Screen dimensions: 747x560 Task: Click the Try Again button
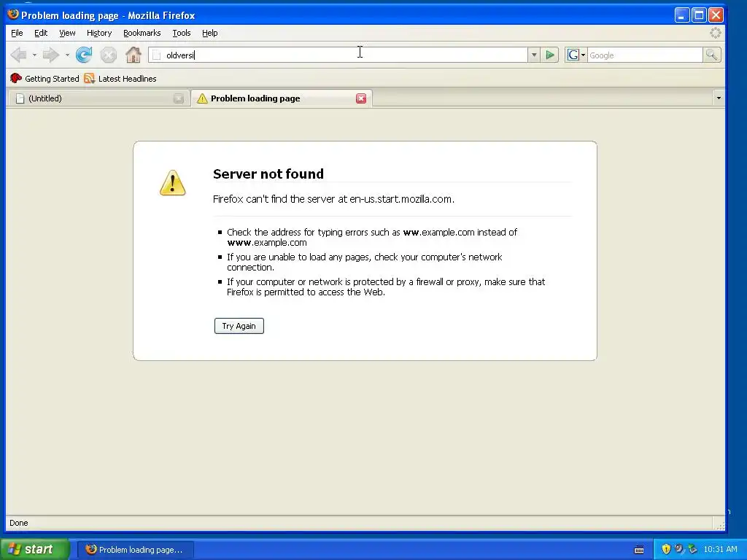239,326
